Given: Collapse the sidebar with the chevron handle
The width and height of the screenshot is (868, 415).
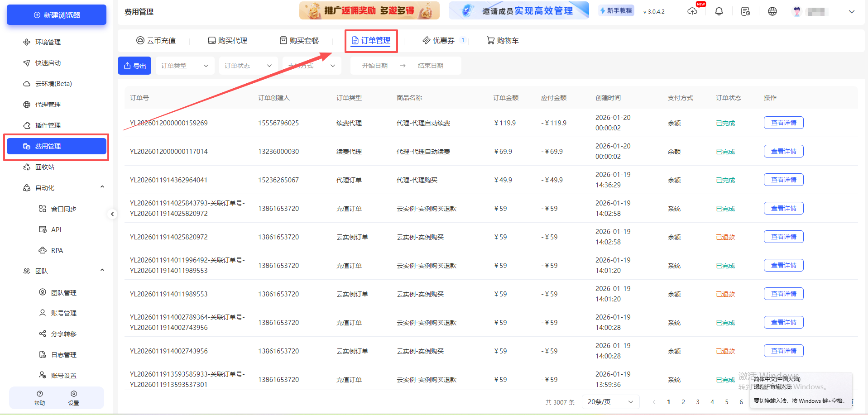Looking at the screenshot, I should (112, 214).
